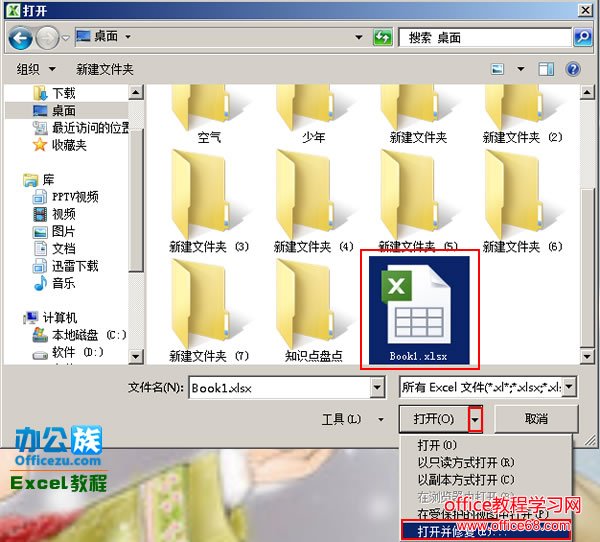The height and width of the screenshot is (542, 600).
Task: Open the view options dropdown arrow
Action: pos(520,69)
